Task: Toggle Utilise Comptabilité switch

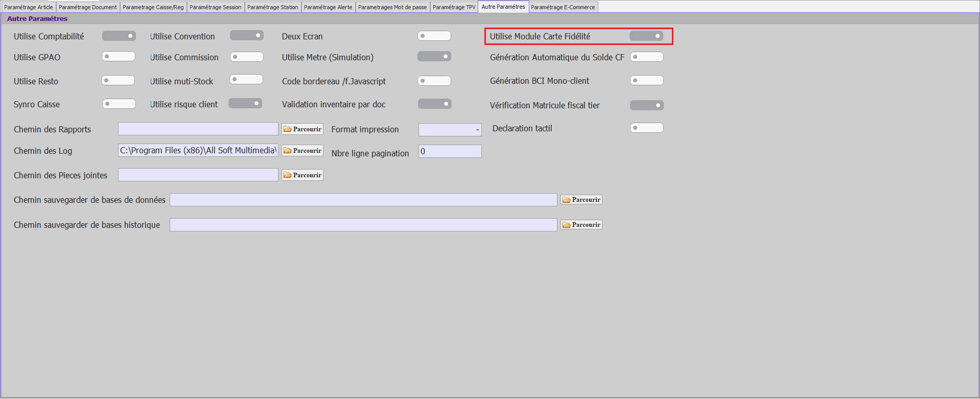Action: (x=119, y=36)
